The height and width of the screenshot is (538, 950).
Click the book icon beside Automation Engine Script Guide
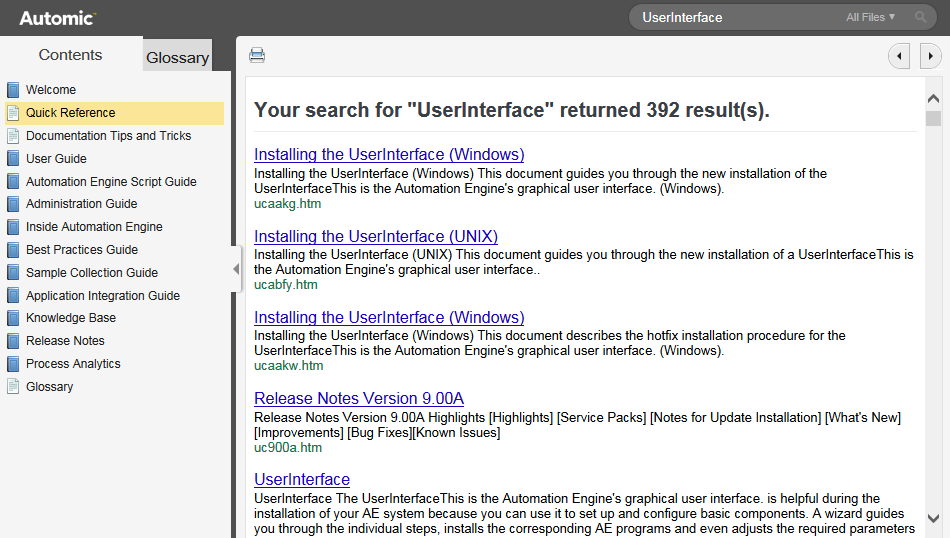(x=13, y=182)
